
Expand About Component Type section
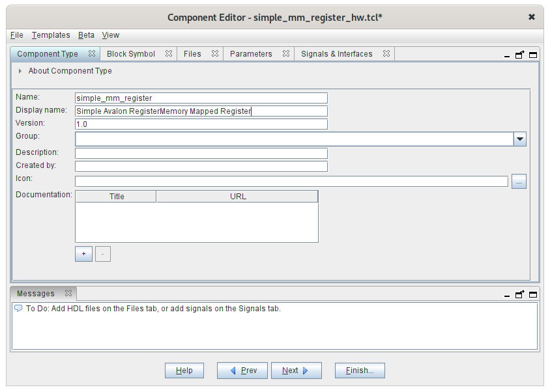point(20,71)
